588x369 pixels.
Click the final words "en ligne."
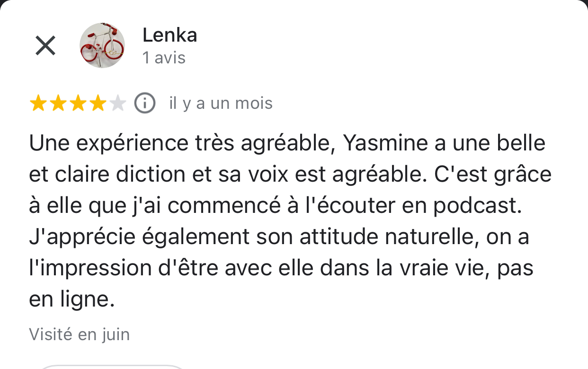coord(71,299)
